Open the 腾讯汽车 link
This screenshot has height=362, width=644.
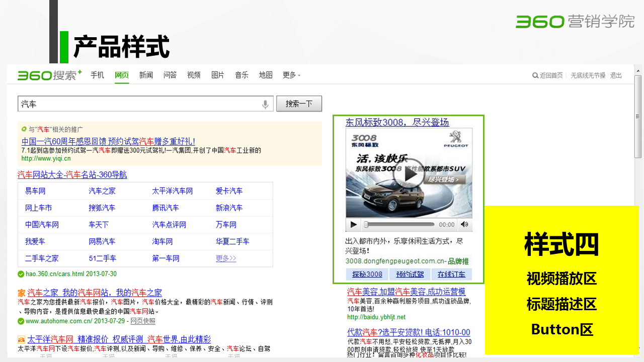pos(166,208)
